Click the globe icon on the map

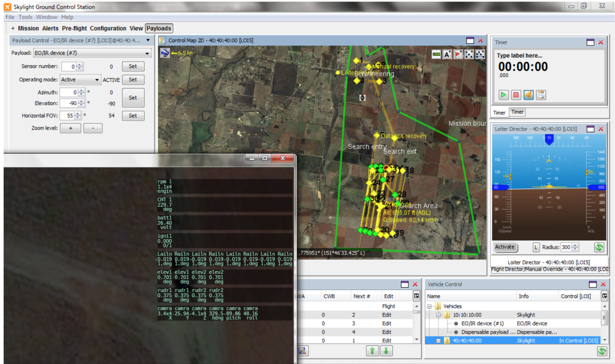165,53
